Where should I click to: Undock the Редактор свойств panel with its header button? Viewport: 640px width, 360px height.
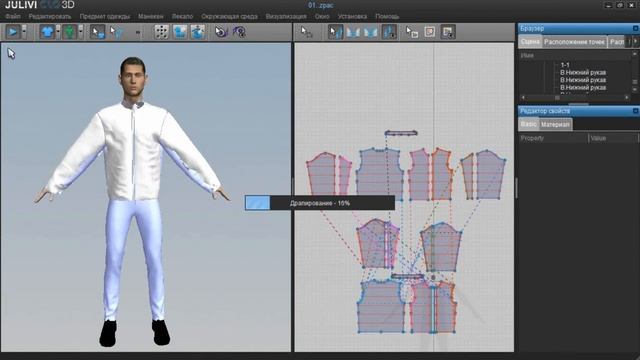point(635,111)
